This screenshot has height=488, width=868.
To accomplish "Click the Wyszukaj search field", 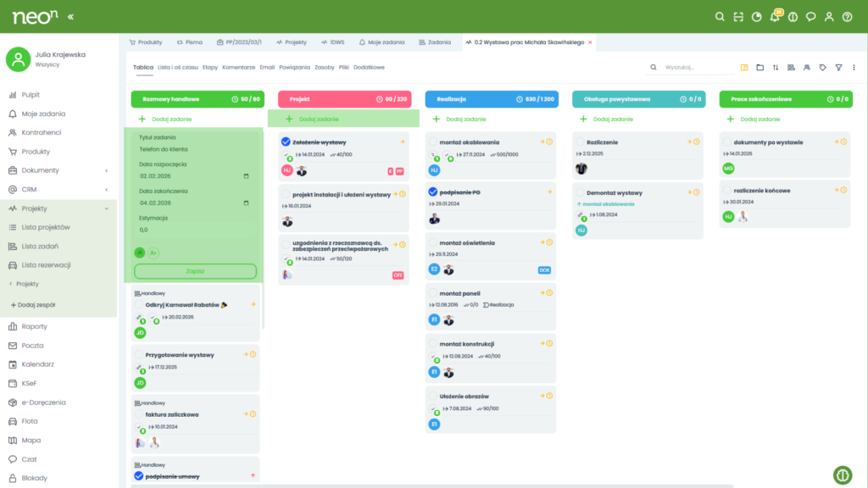I will coord(697,67).
